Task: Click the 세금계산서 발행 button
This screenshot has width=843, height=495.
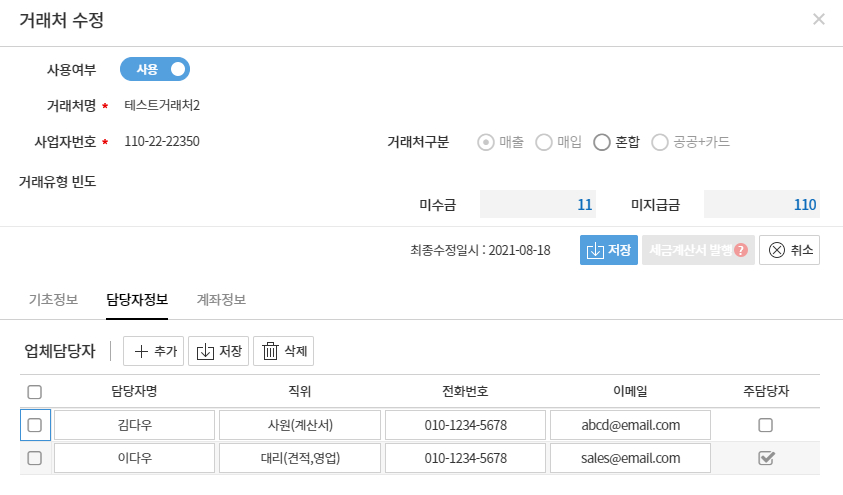Action: pyautogui.click(x=698, y=250)
